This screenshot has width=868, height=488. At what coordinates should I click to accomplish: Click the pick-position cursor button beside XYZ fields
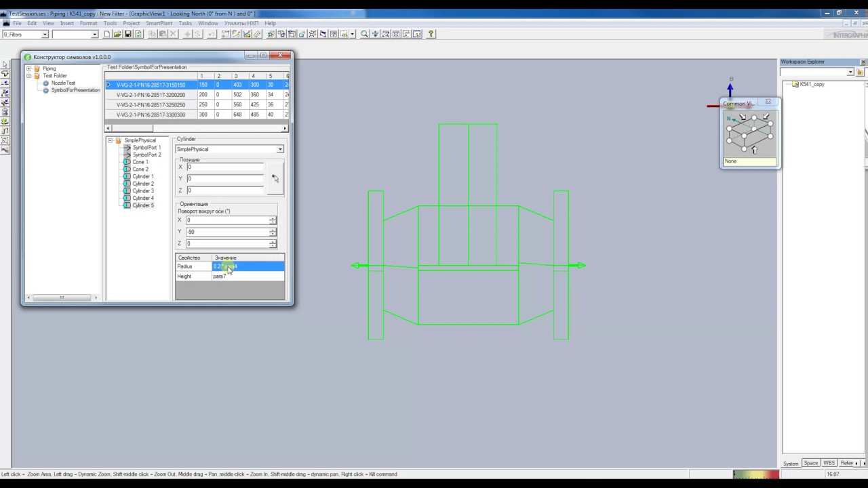point(275,178)
